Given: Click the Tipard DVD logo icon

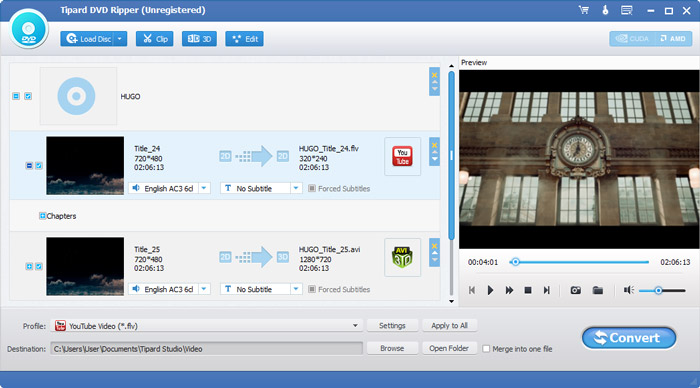Looking at the screenshot, I should 29,29.
